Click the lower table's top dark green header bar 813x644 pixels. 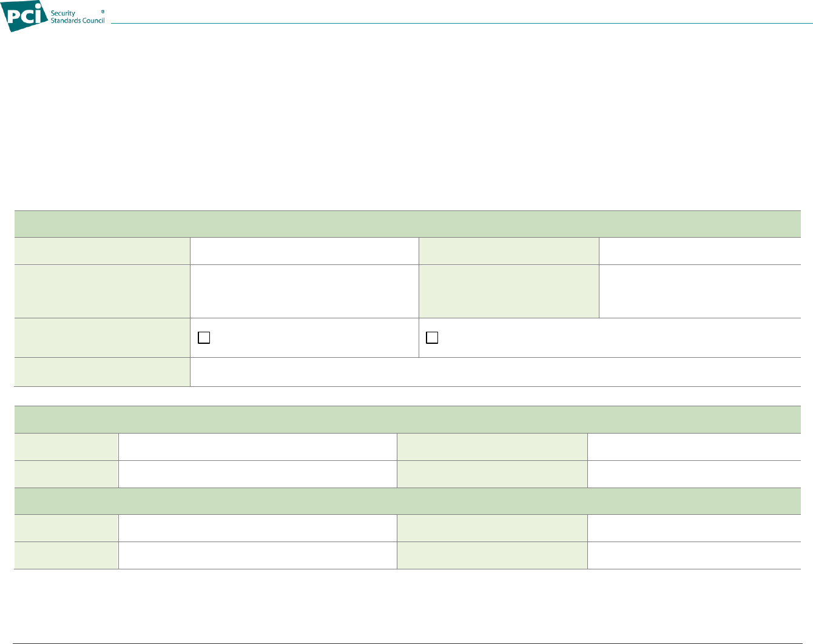coord(407,420)
